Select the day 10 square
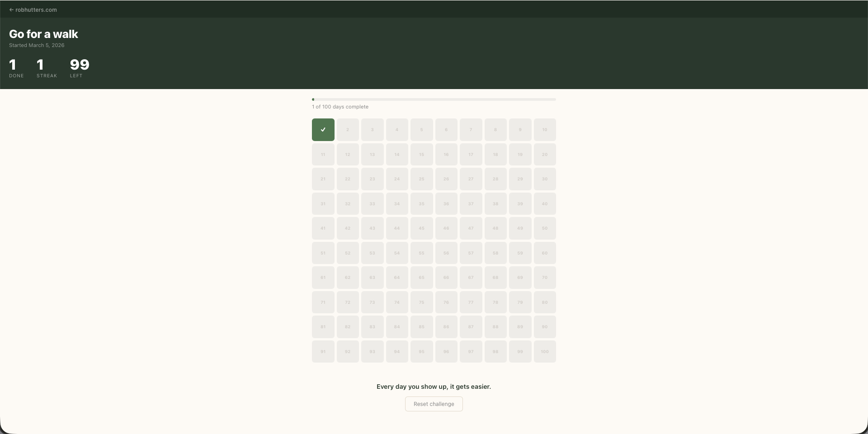 (545, 130)
